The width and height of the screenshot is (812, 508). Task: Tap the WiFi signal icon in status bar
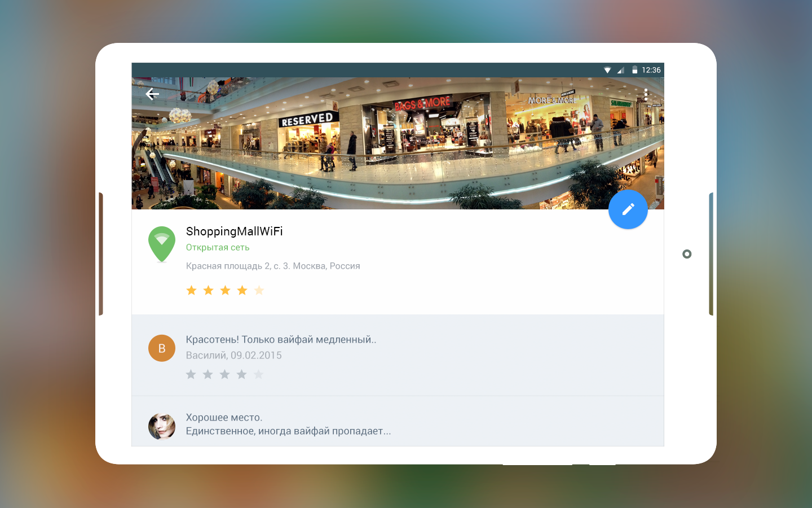[x=607, y=70]
